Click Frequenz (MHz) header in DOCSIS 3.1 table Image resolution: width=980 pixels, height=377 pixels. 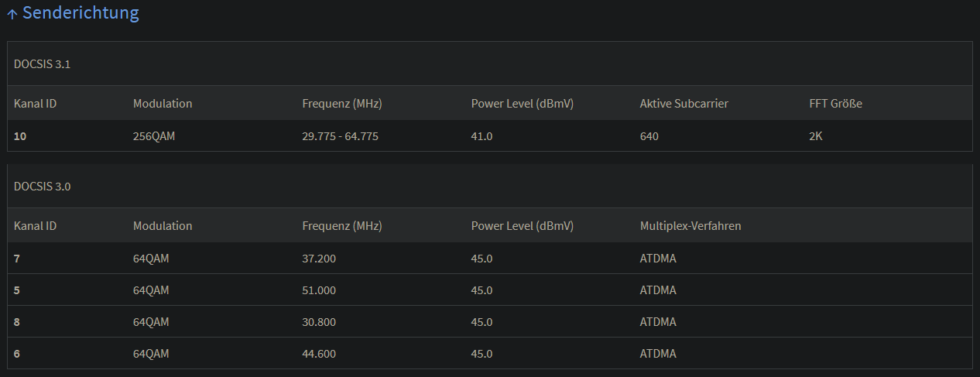click(341, 104)
